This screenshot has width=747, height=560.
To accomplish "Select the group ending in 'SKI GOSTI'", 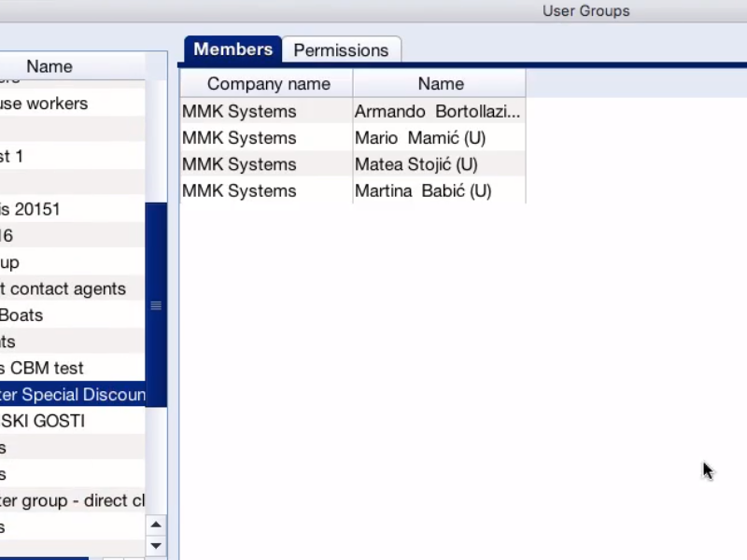I will tap(42, 421).
